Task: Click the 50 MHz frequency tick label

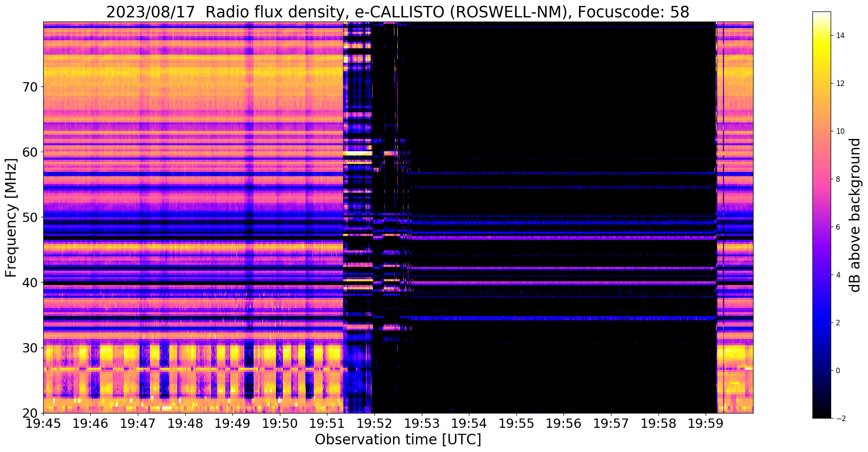Action: pyautogui.click(x=30, y=217)
